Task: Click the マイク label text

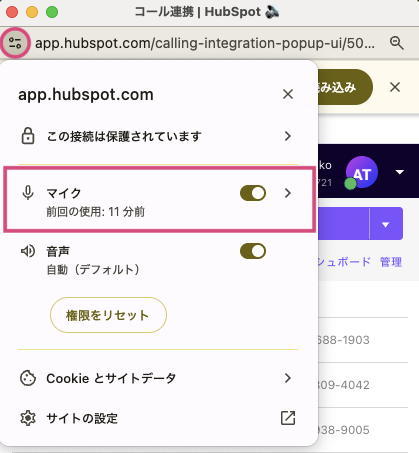Action: click(64, 193)
